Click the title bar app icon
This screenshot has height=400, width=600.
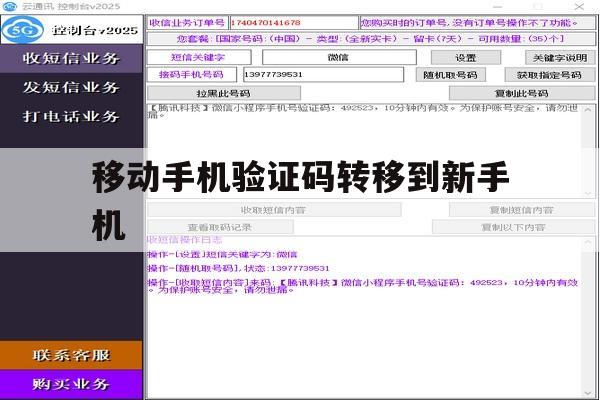[9, 6]
